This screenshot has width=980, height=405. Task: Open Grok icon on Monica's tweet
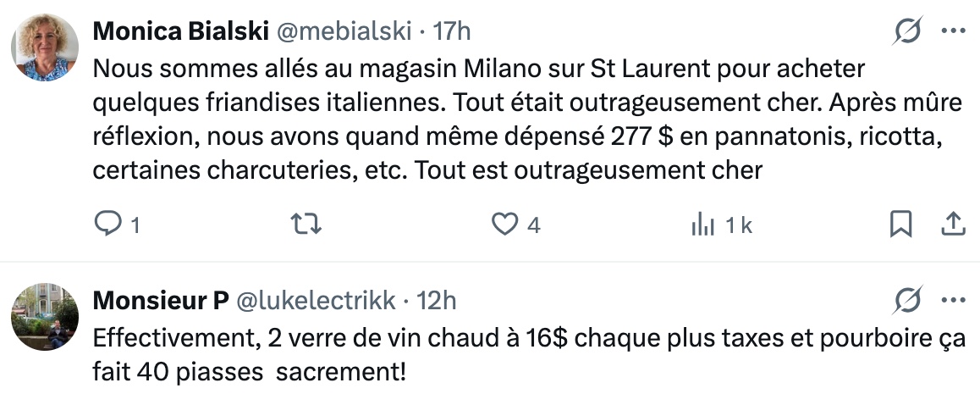(908, 31)
